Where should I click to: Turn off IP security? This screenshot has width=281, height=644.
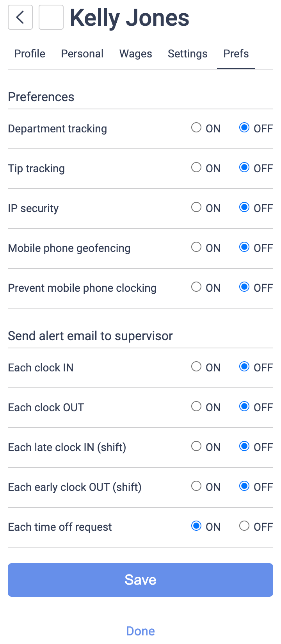pyautogui.click(x=244, y=207)
